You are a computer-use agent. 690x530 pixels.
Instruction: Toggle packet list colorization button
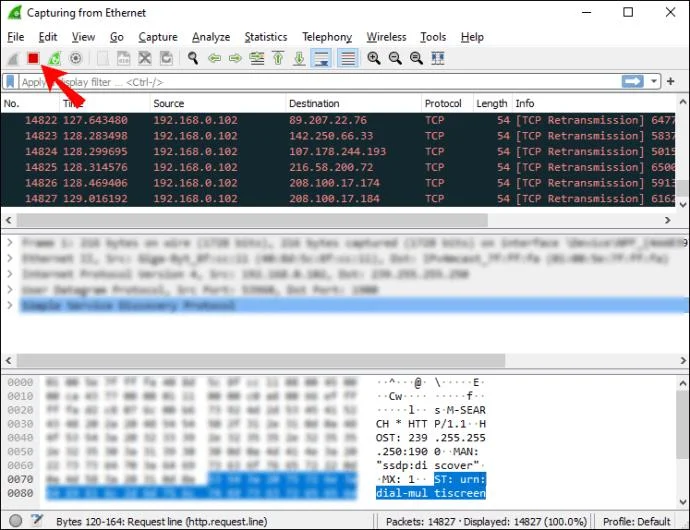pos(348,58)
